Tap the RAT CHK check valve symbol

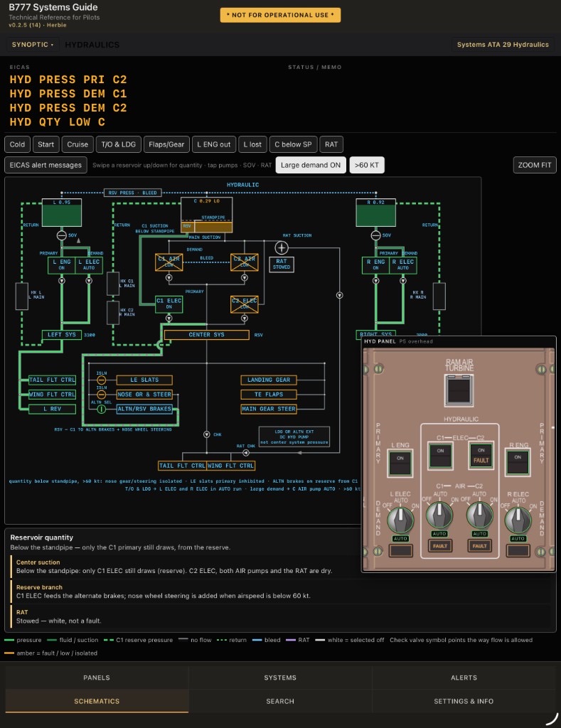(x=246, y=453)
